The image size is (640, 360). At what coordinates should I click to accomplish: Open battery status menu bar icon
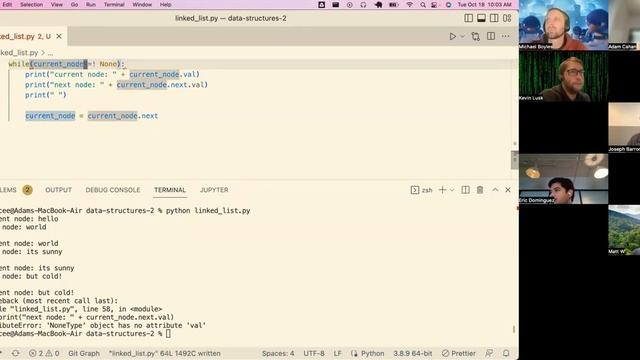pos(393,4)
